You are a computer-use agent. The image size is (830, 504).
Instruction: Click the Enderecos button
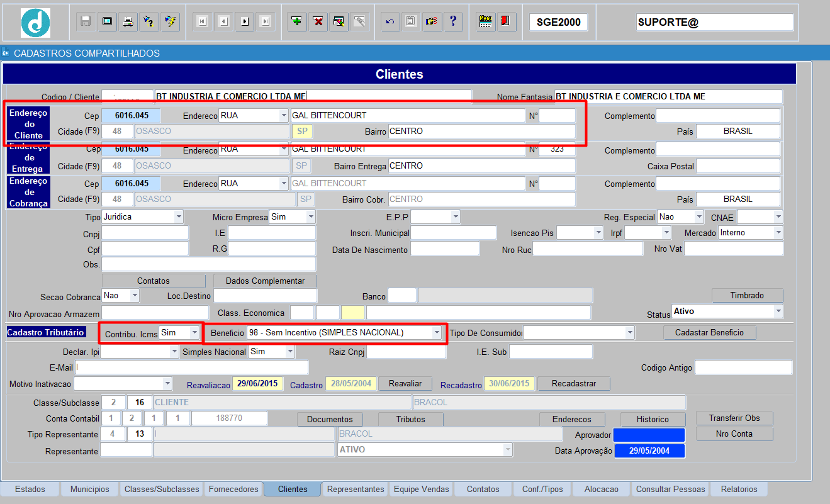572,419
